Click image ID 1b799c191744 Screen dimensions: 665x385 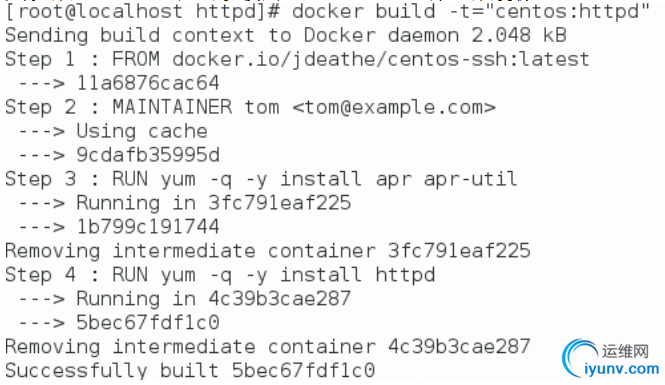pos(148,227)
